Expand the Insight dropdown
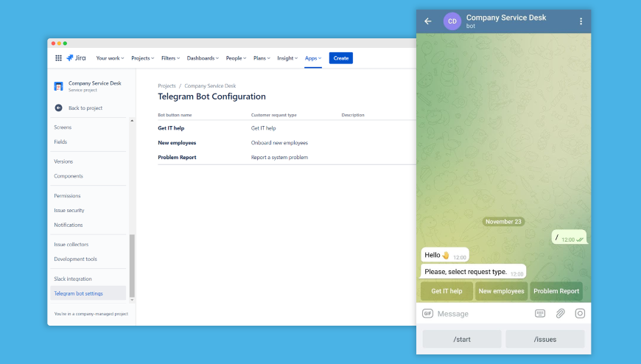This screenshot has height=364, width=641. [x=287, y=58]
